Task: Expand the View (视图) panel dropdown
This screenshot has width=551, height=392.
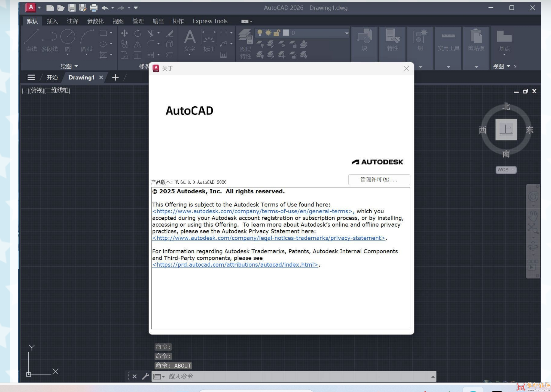Action: [501, 66]
